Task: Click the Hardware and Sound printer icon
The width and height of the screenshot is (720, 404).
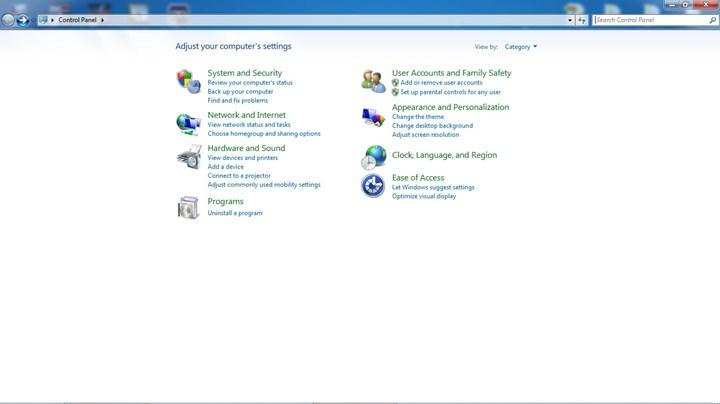Action: 188,157
